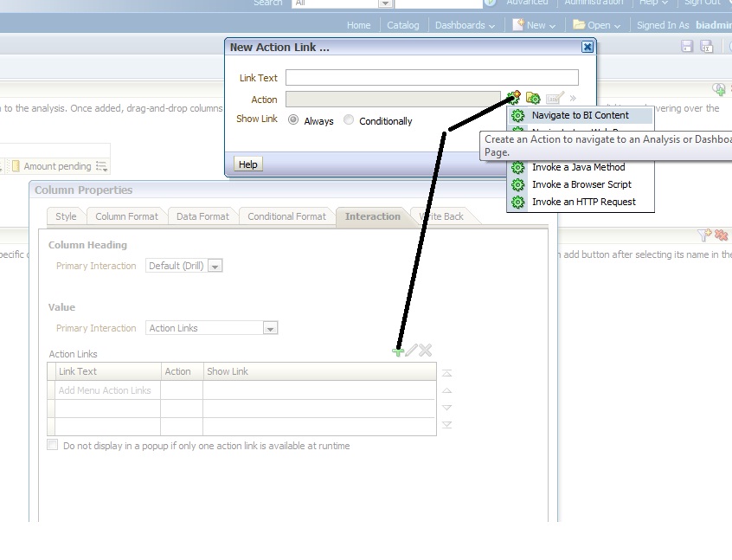Enable the do not display in popup checkbox

52,445
